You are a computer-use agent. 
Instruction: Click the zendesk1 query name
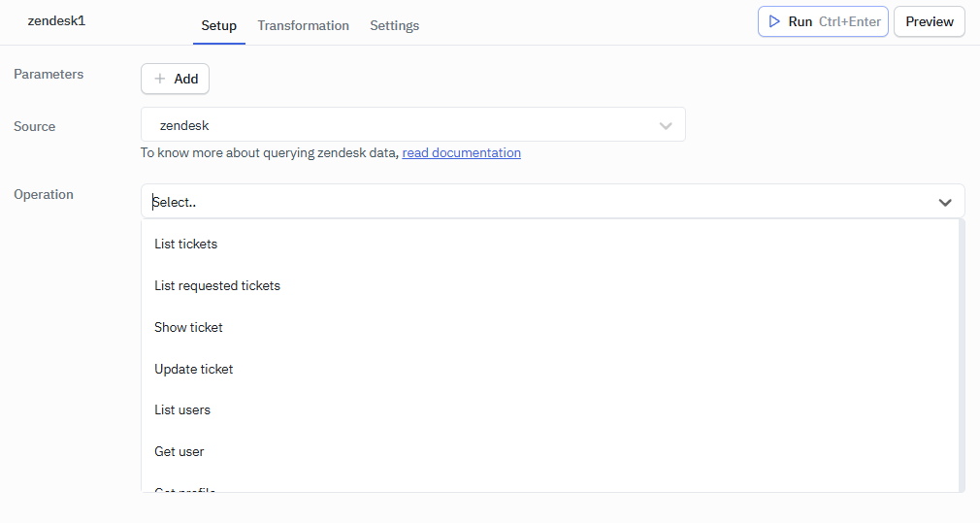[56, 20]
